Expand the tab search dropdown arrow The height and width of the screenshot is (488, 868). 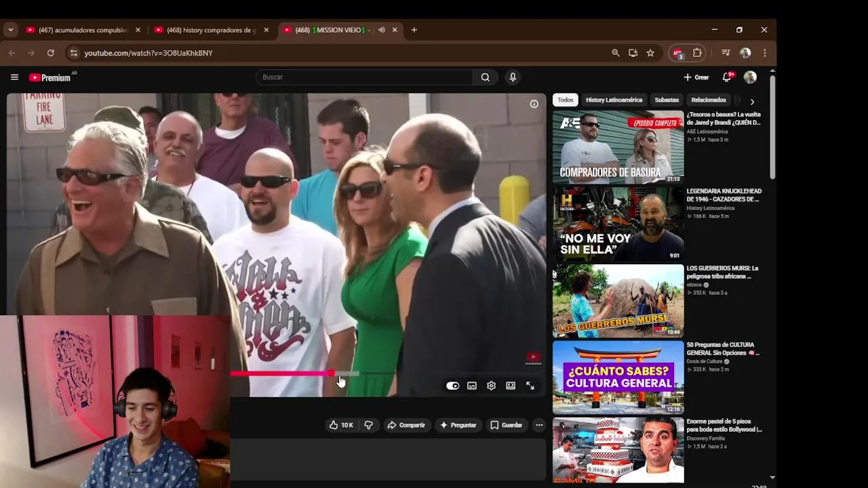(x=10, y=30)
